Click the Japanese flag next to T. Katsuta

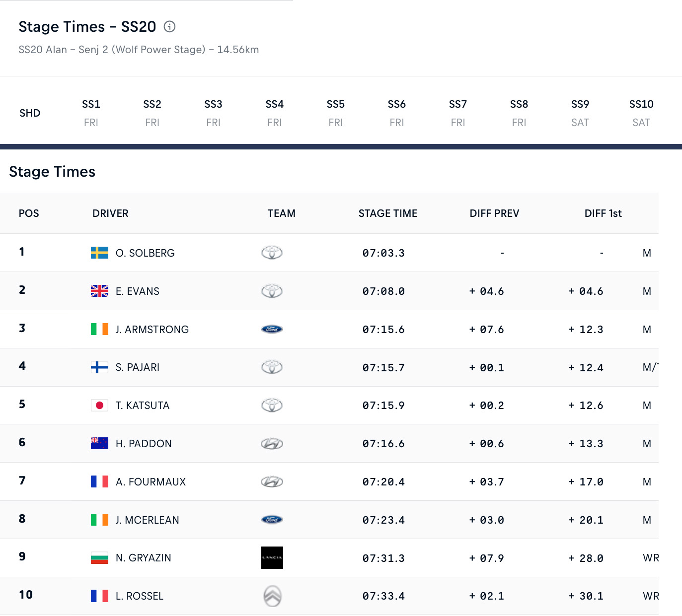(x=99, y=405)
